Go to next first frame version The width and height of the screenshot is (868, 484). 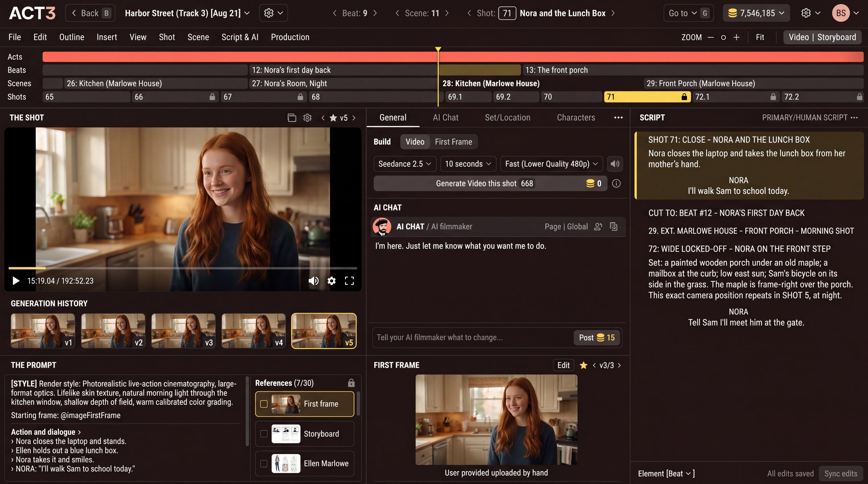click(x=619, y=365)
